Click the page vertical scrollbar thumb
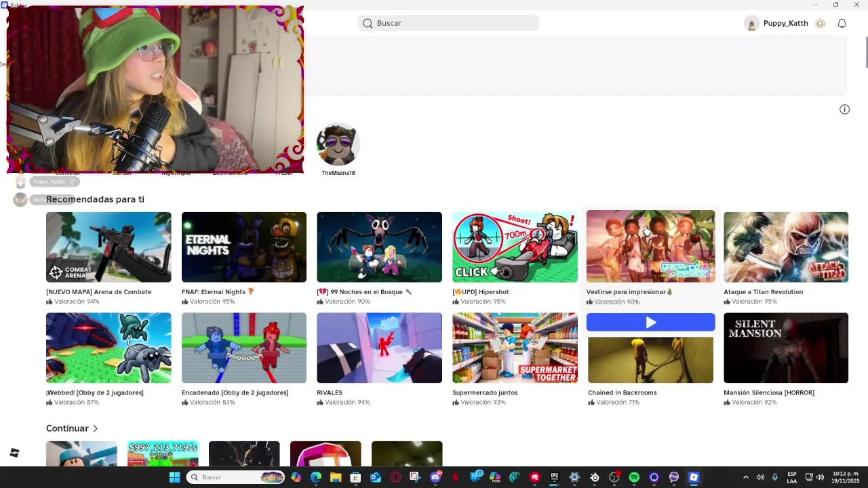868x488 pixels. pos(866,53)
